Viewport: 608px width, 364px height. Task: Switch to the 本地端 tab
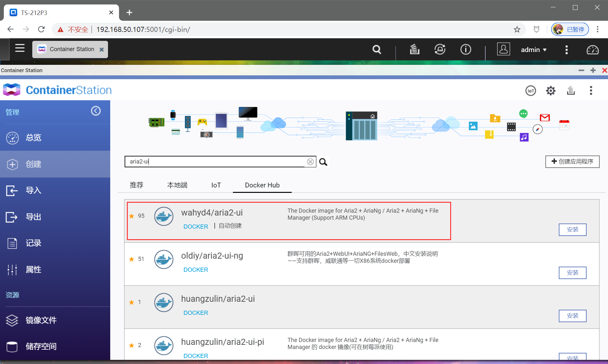tap(177, 185)
